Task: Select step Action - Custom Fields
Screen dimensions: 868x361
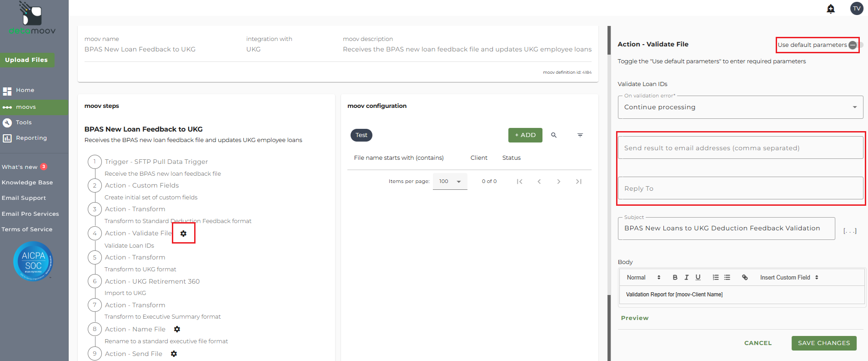Action: (x=142, y=185)
